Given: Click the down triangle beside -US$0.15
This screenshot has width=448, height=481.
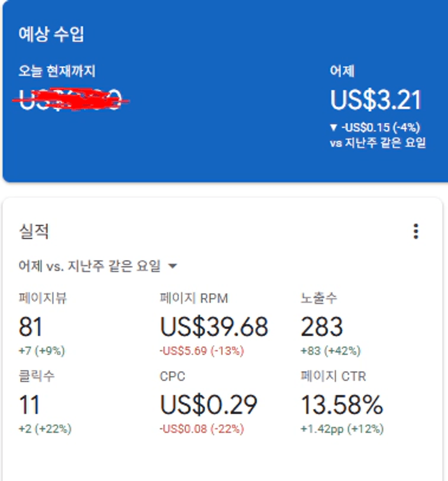Looking at the screenshot, I should (x=334, y=128).
